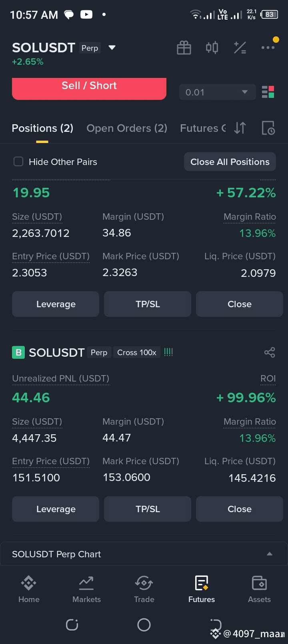Tap Close All Positions
Viewport: 288px width, 644px height.
click(230, 162)
